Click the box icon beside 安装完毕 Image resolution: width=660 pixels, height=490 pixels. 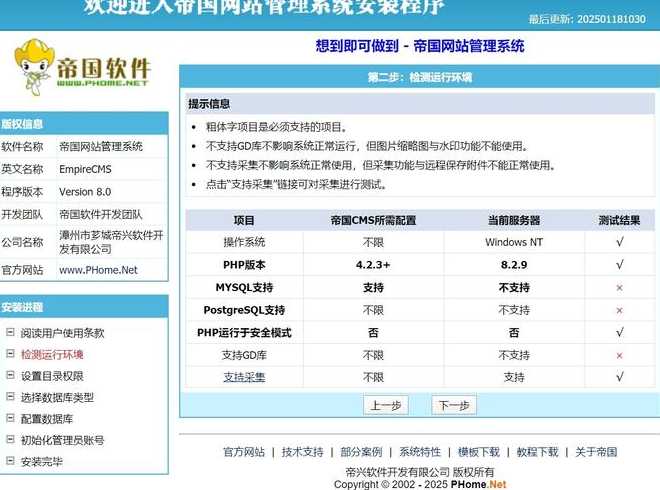tap(11, 461)
